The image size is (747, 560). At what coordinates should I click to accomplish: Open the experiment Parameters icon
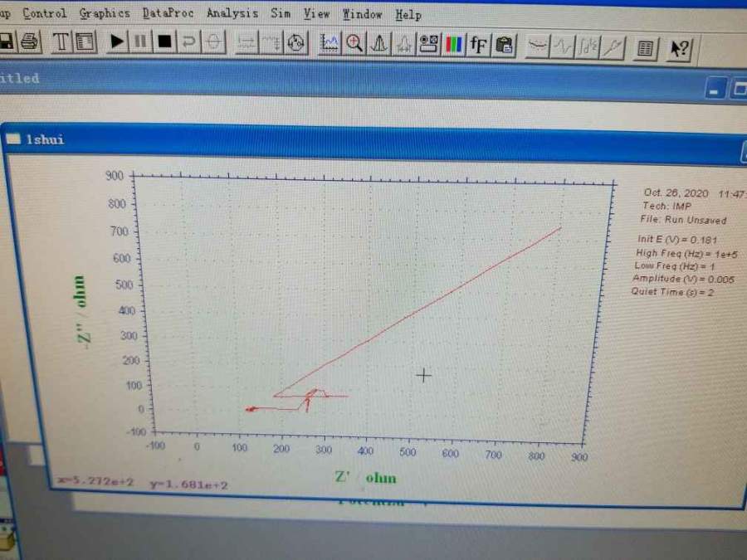(x=85, y=41)
